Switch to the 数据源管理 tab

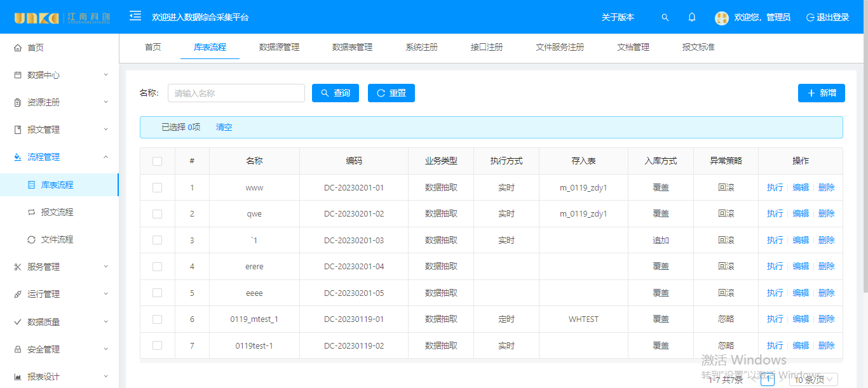coord(279,47)
